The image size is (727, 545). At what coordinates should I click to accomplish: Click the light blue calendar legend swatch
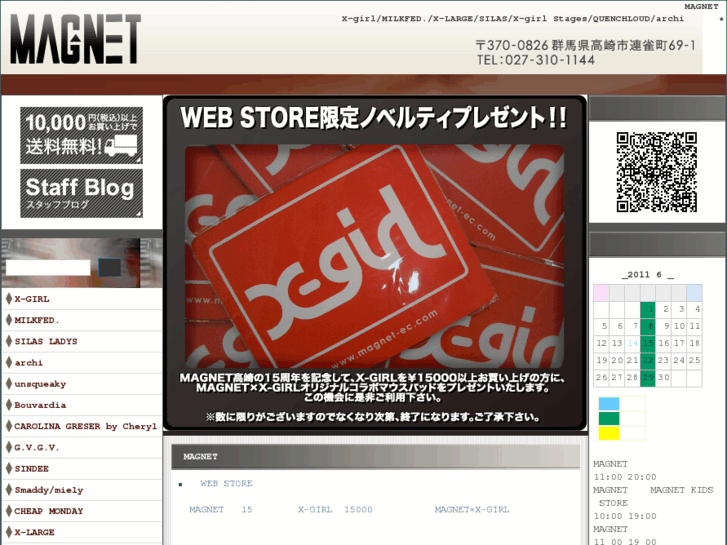pos(609,404)
